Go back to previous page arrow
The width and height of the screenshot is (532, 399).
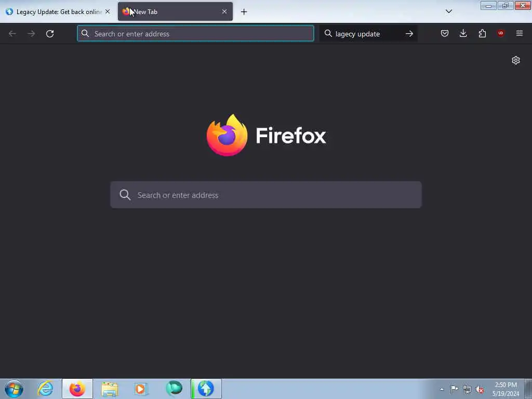(12, 34)
